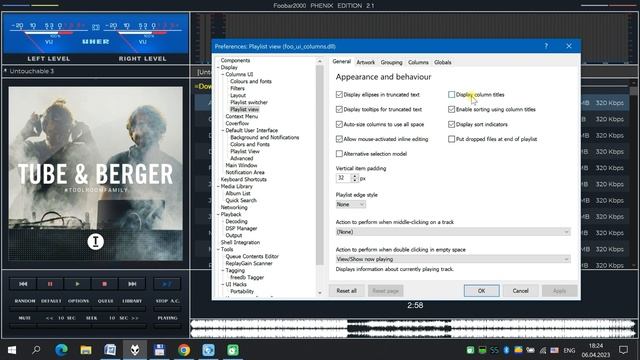This screenshot has width=640, height=360.
Task: Click the network tray icon
Action: [x=542, y=350]
